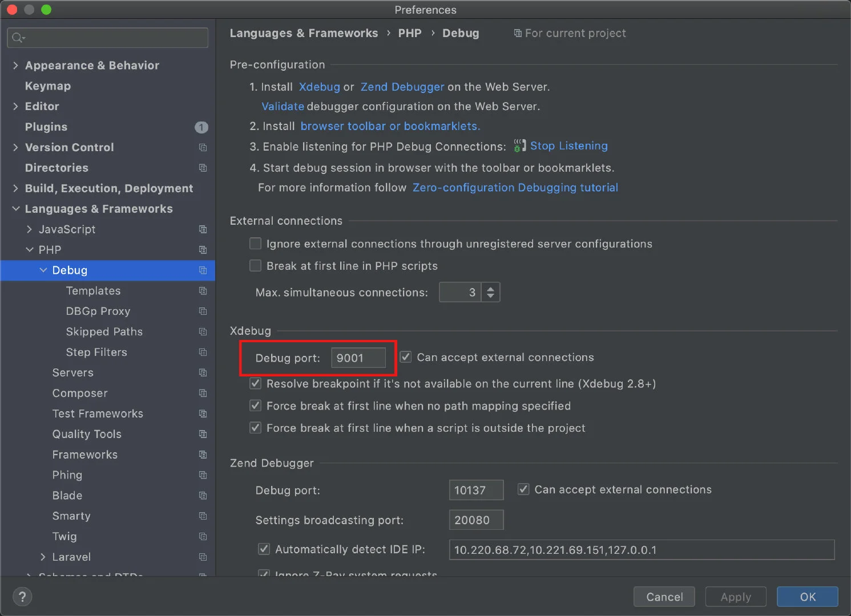This screenshot has height=616, width=851.
Task: Expand the Appearance & Behavior section
Action: click(x=15, y=66)
